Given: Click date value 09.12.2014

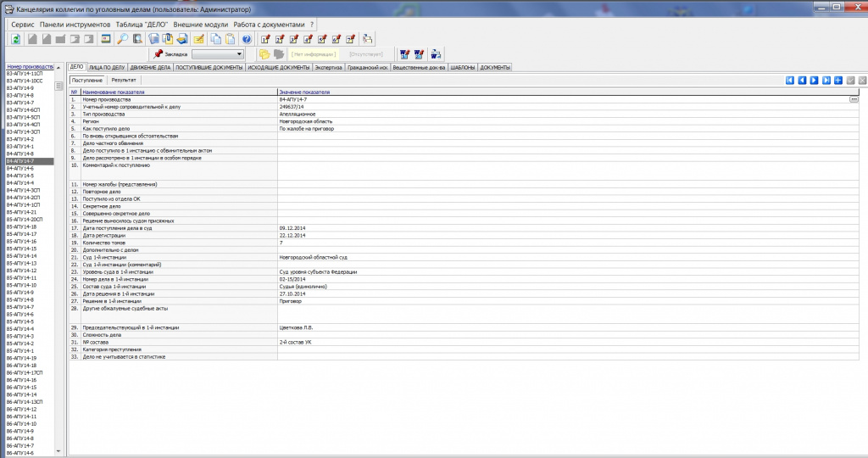Looking at the screenshot, I should point(292,228).
